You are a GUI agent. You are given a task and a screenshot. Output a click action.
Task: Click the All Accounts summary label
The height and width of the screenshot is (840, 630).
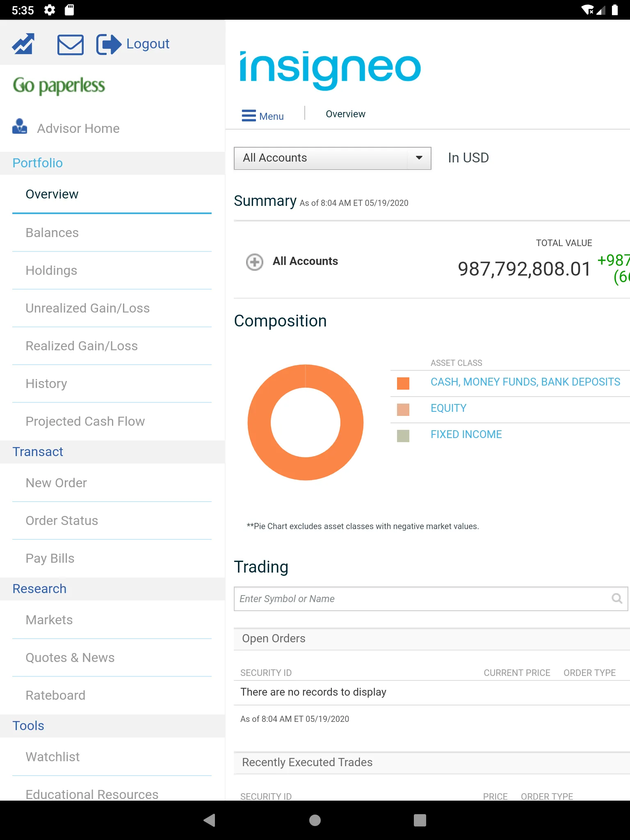pyautogui.click(x=305, y=261)
